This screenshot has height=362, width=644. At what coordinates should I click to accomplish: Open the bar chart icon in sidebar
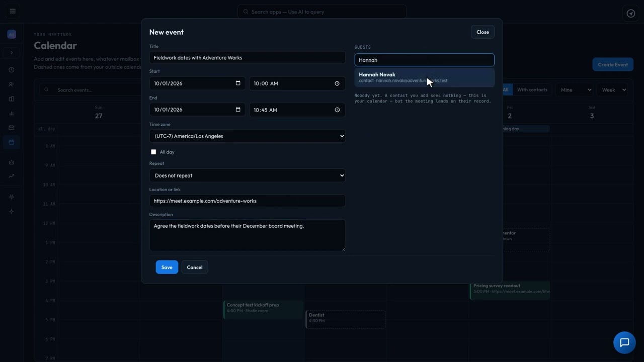tap(12, 114)
